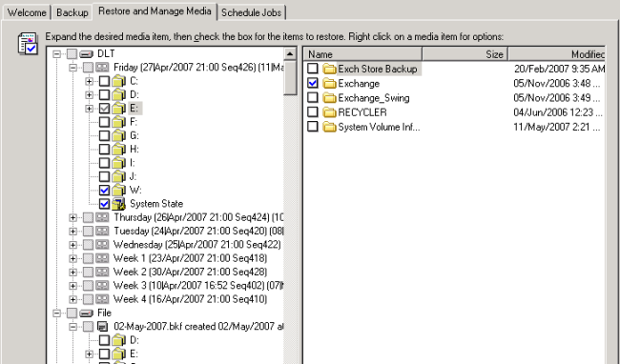Screen dimensions: 620x364
Task: Sort list by the Name column header
Action: pos(362,54)
